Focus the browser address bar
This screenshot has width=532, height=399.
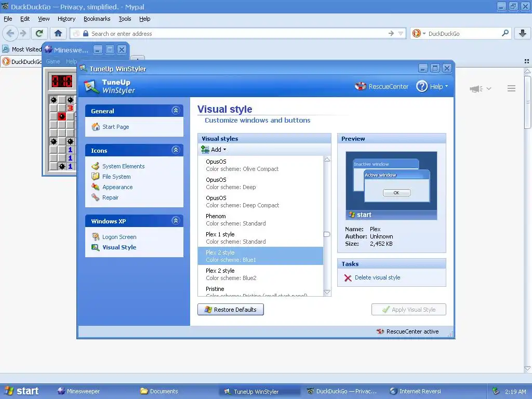click(237, 34)
